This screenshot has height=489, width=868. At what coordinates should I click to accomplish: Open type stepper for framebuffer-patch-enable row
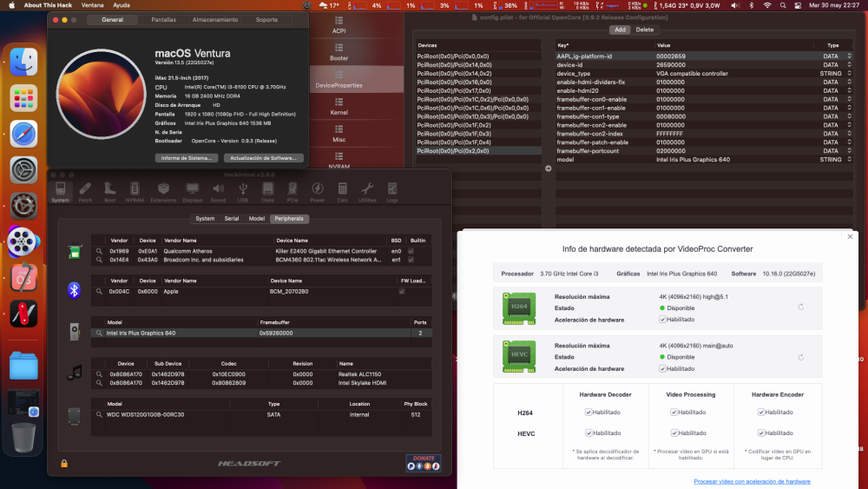pyautogui.click(x=849, y=142)
